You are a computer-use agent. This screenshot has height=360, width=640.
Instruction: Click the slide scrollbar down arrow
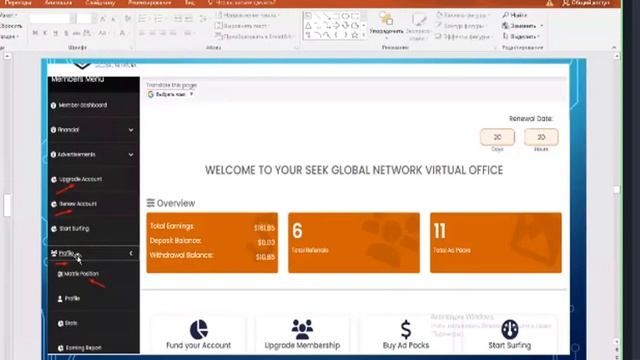617,342
